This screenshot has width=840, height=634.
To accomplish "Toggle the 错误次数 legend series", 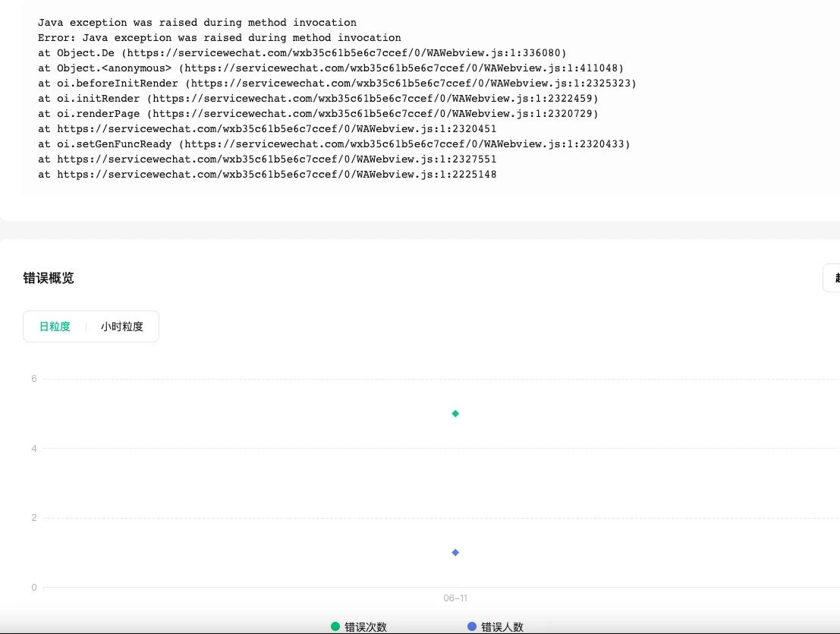I will click(358, 626).
